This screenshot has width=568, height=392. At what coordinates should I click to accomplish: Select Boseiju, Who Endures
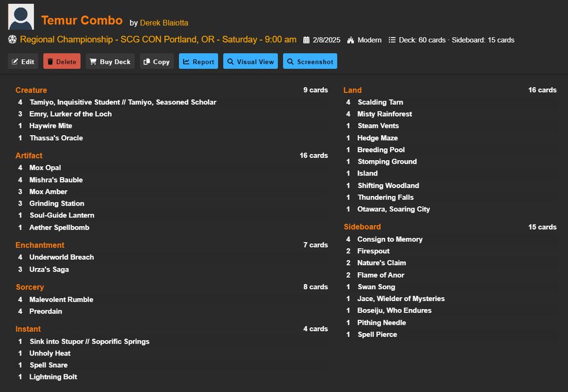pyautogui.click(x=395, y=311)
